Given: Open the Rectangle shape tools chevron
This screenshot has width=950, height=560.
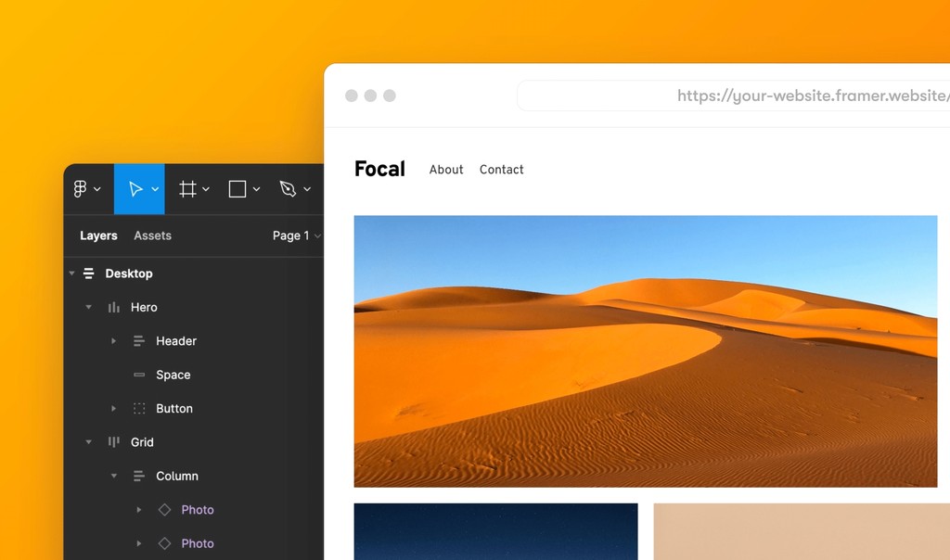Looking at the screenshot, I should click(x=256, y=189).
